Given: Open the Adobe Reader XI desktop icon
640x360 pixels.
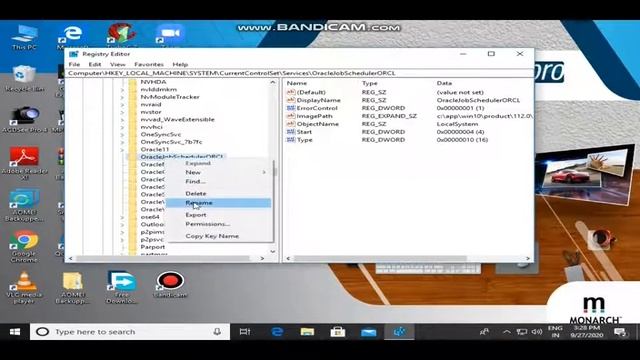Looking at the screenshot, I should click(x=24, y=162).
